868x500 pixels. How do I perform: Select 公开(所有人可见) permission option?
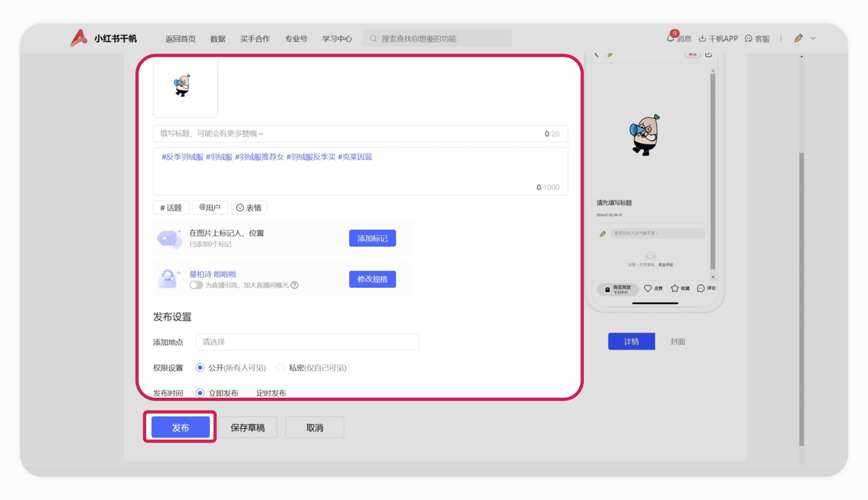(x=200, y=368)
